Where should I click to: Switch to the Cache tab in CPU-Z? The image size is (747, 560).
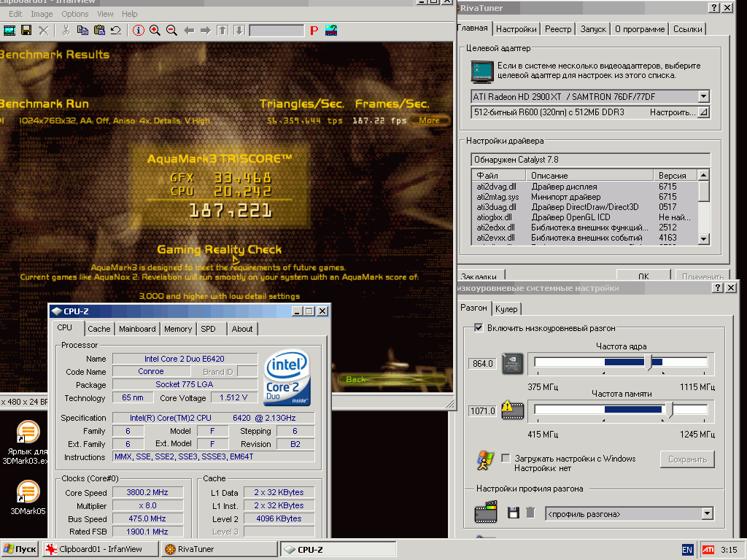click(x=99, y=329)
